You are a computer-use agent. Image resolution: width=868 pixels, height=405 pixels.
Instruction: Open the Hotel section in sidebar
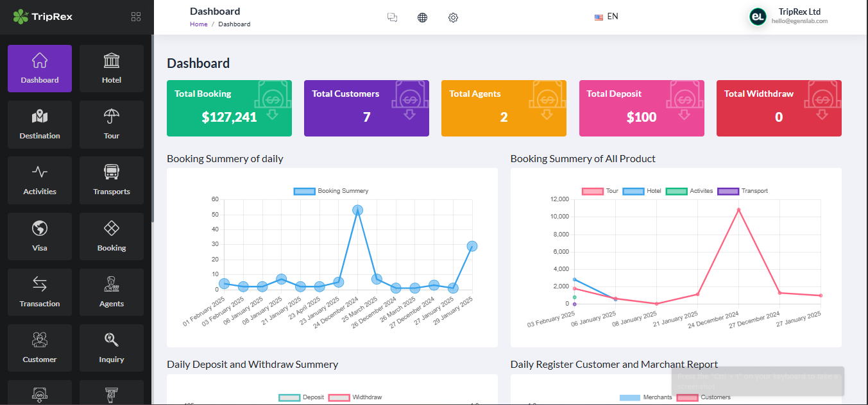click(x=112, y=69)
